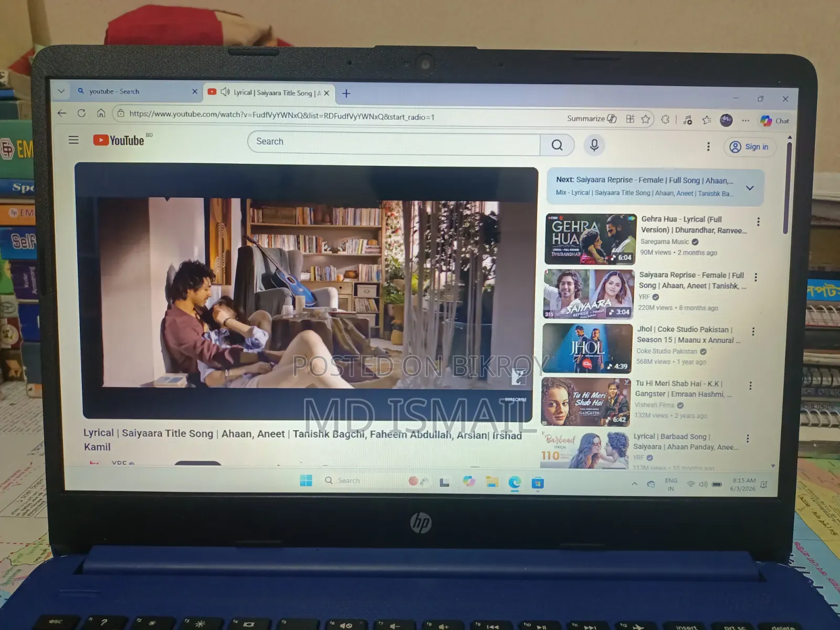The image size is (840, 630).
Task: View site info lock icon in address bar
Action: click(121, 113)
